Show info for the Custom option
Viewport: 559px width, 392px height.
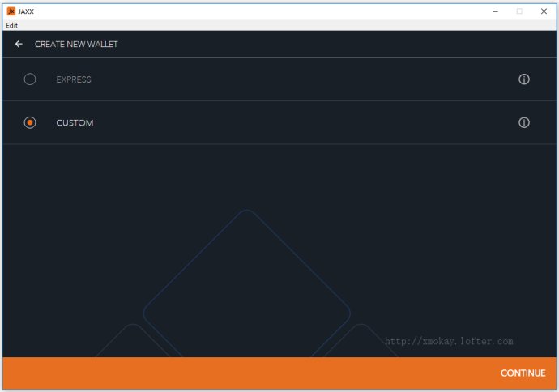523,122
